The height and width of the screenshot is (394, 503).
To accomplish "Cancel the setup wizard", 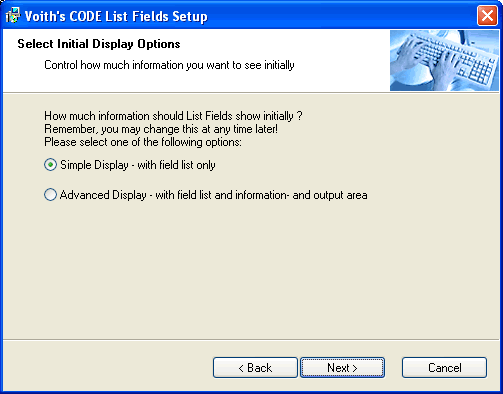I will pyautogui.click(x=444, y=368).
